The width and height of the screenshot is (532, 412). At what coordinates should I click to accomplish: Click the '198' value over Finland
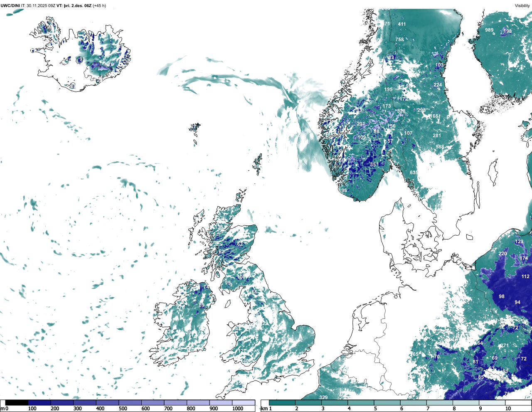[507, 31]
